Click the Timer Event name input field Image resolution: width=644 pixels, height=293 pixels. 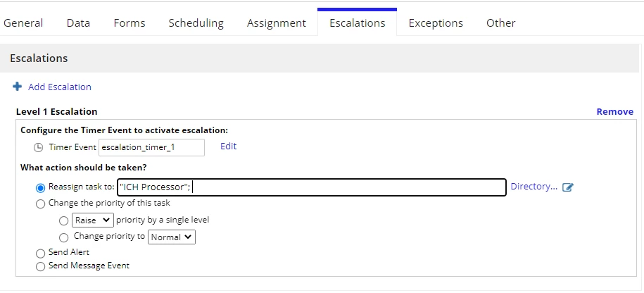click(151, 147)
